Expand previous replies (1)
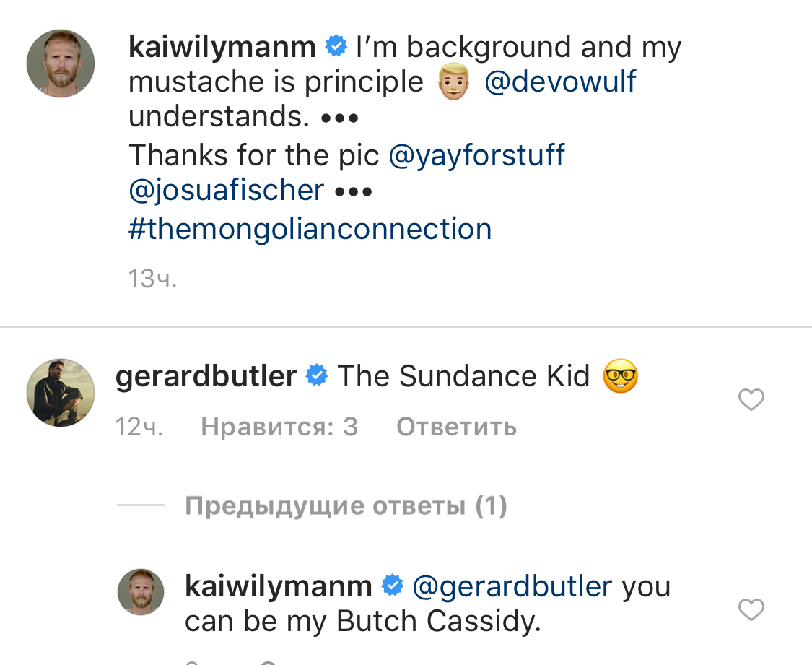Screen dimensions: 812x665 pos(346,506)
